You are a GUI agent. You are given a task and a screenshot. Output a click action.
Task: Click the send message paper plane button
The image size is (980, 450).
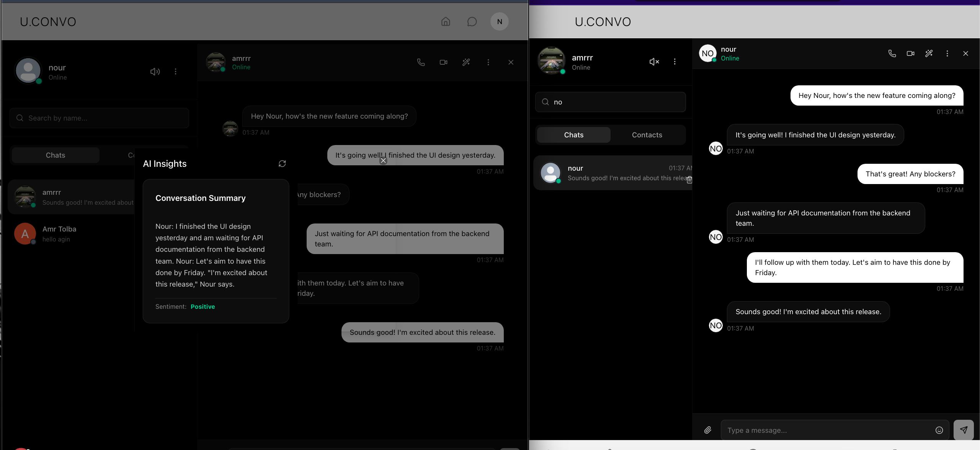click(963, 430)
